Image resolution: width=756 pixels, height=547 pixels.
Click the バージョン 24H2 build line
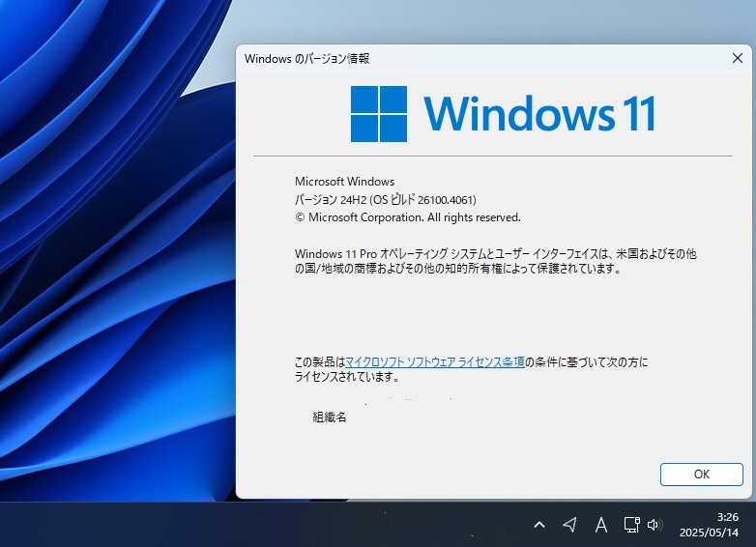pyautogui.click(x=385, y=199)
